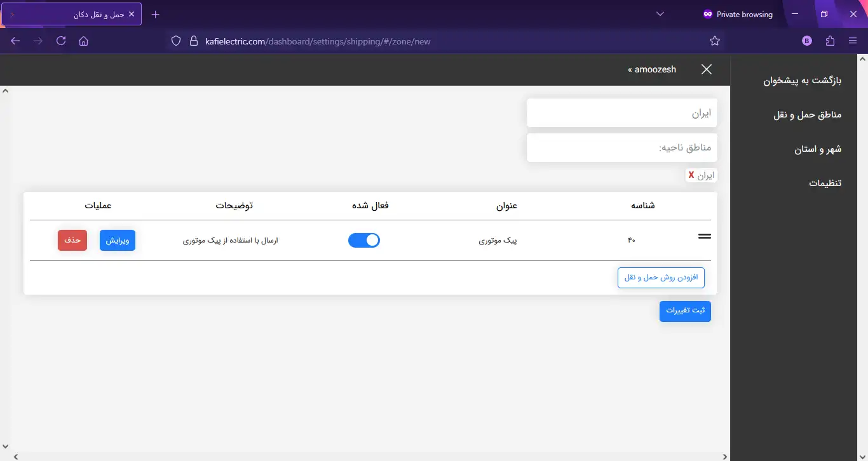Click inside the ایران zone name field
This screenshot has width=868, height=461.
[x=621, y=112]
